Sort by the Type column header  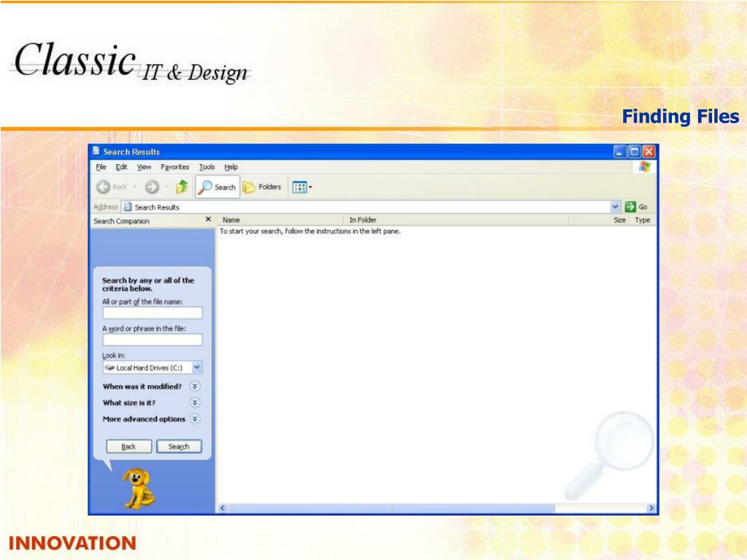click(643, 220)
